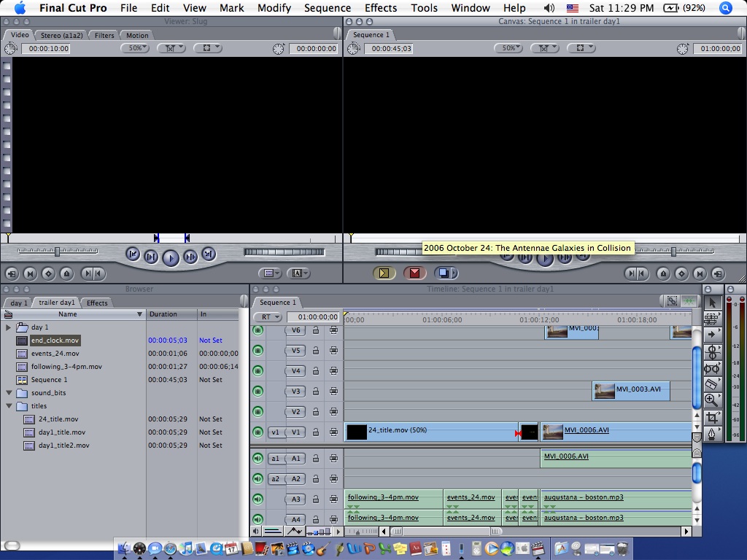Toggle Auto Select on track A2
747x560 pixels.
(333, 478)
